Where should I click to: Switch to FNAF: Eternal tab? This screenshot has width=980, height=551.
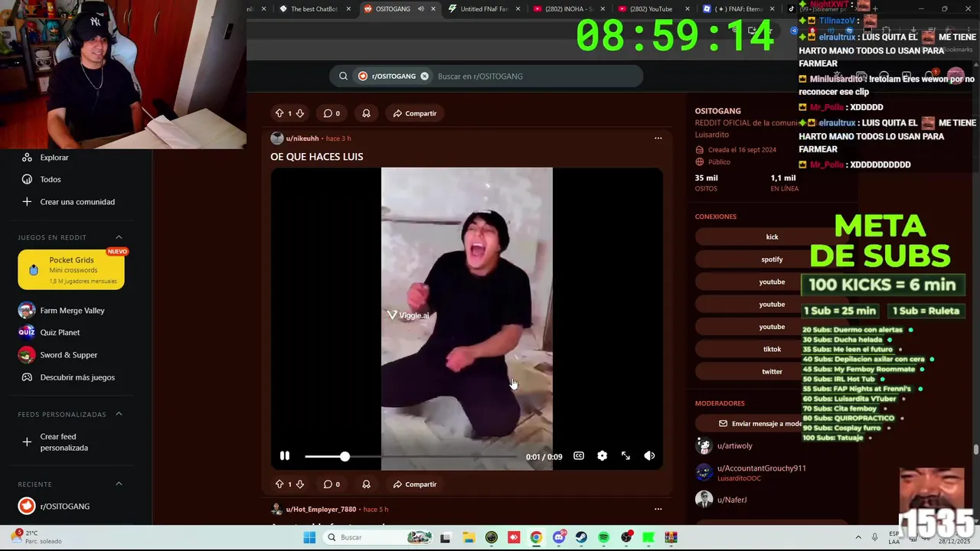pyautogui.click(x=739, y=9)
